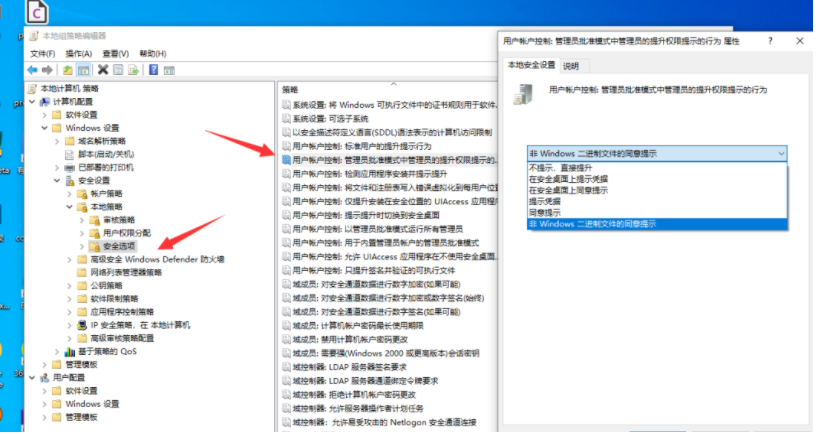Choose 提示凭据 option in list

coord(657,202)
